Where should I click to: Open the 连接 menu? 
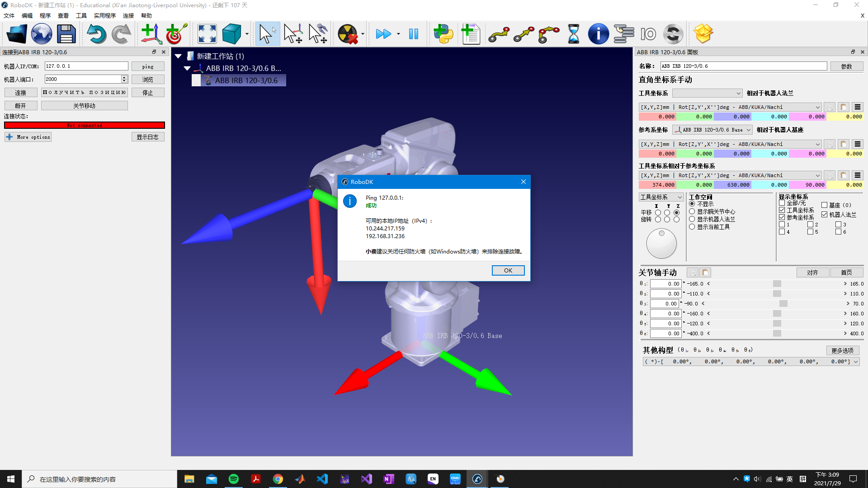click(x=128, y=15)
